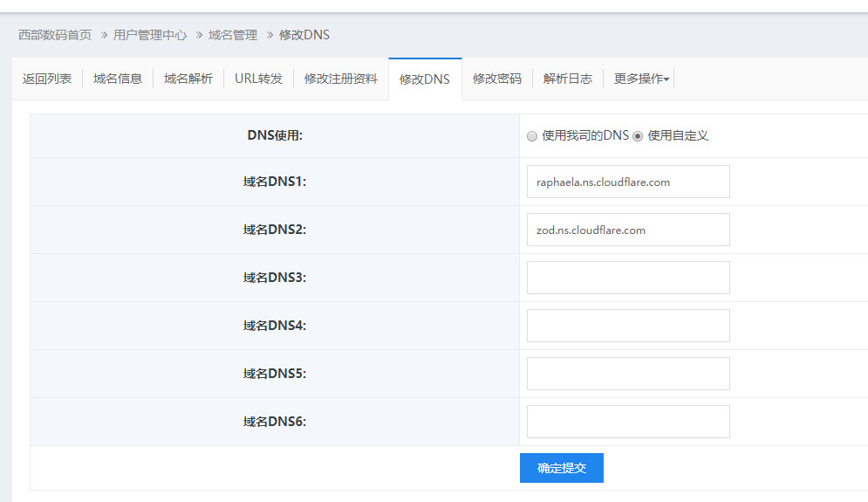Click the 域名DNS5: label
Image resolution: width=868 pixels, height=502 pixels.
pos(275,374)
